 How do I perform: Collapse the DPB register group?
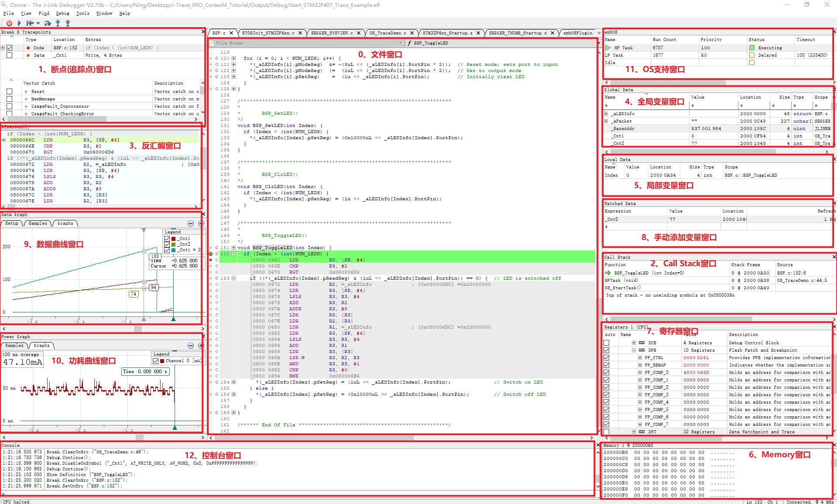pyautogui.click(x=634, y=350)
